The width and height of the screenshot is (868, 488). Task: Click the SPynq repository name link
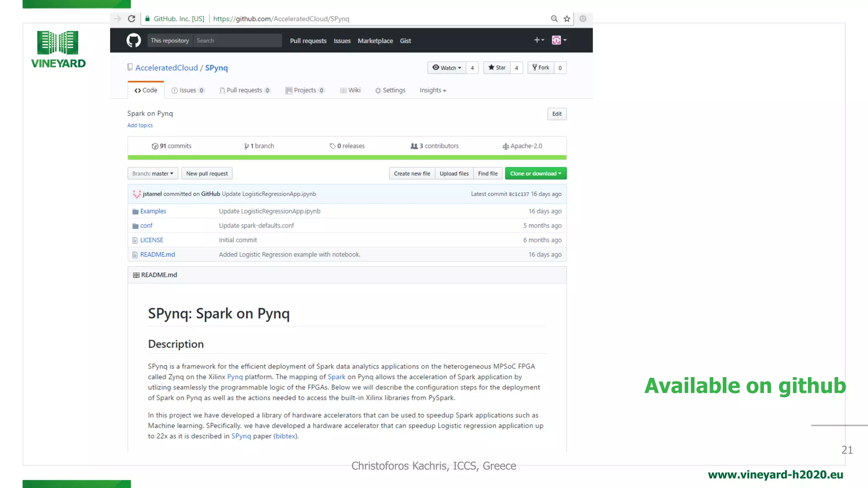pyautogui.click(x=217, y=68)
